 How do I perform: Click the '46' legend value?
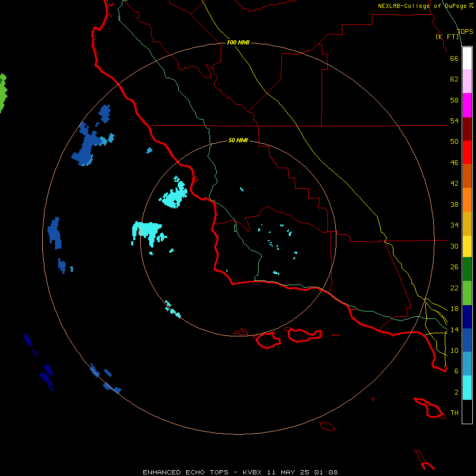click(x=454, y=163)
